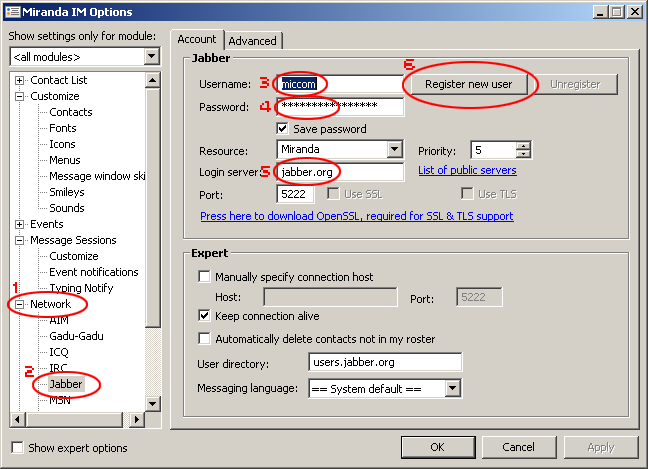Screen dimensions: 648x469
Task: Select Jabber in the settings tree
Action: click(x=66, y=384)
